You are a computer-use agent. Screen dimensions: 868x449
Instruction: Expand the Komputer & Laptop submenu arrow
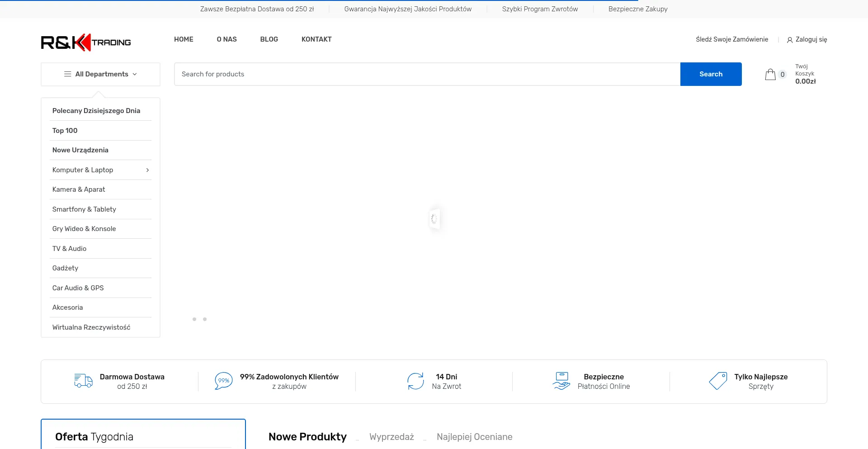coord(147,170)
